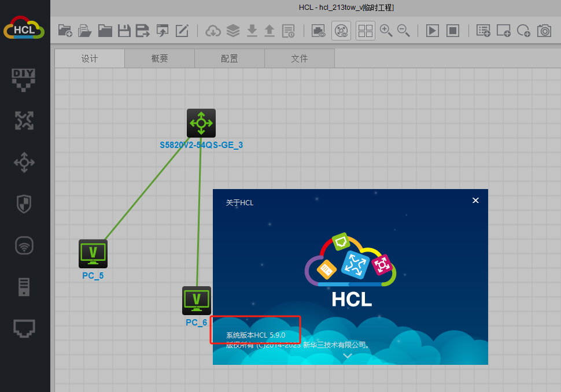Screen dimensions: 561x392
Task: Click the edit pencil icon
Action: pos(182,31)
